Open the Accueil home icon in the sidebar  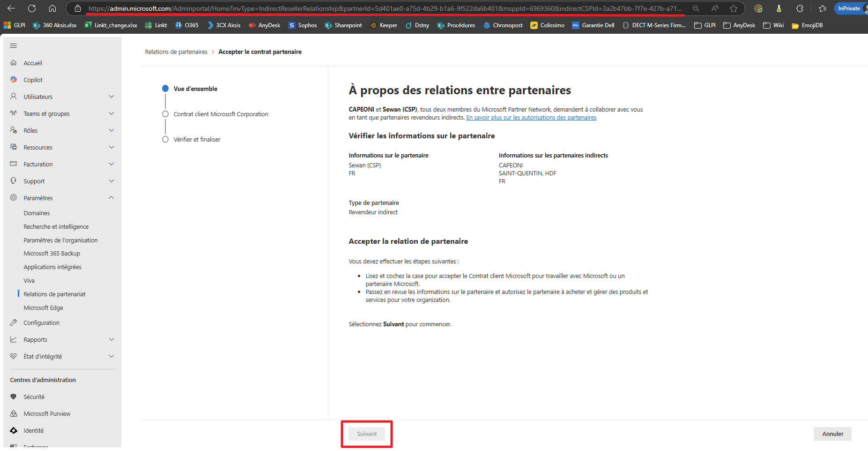click(14, 63)
